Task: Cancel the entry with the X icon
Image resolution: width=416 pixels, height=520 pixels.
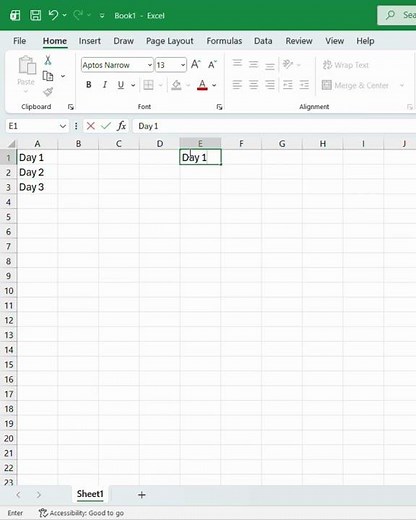Action: (90, 126)
